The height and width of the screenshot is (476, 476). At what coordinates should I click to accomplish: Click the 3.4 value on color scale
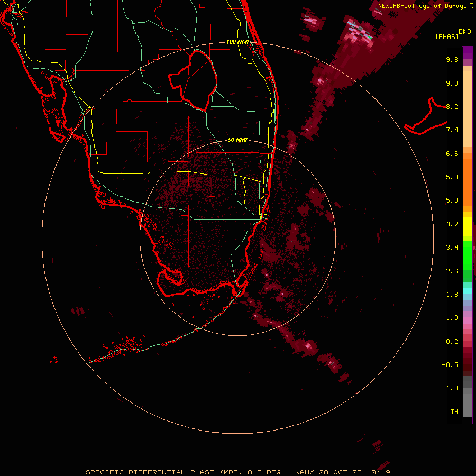pyautogui.click(x=452, y=248)
